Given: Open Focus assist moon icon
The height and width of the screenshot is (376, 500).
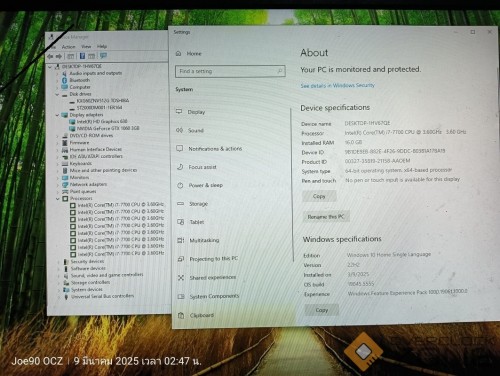Looking at the screenshot, I should (x=180, y=167).
